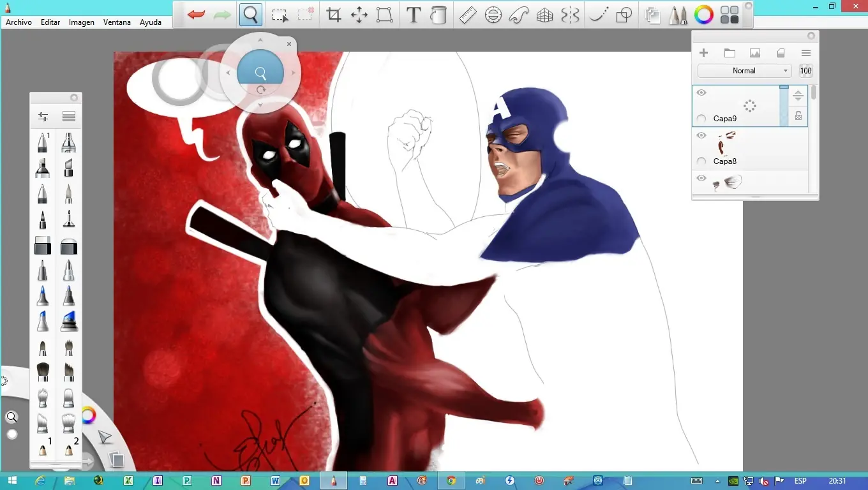Image resolution: width=868 pixels, height=490 pixels.
Task: Open the Ayuda menu
Action: pos(151,22)
